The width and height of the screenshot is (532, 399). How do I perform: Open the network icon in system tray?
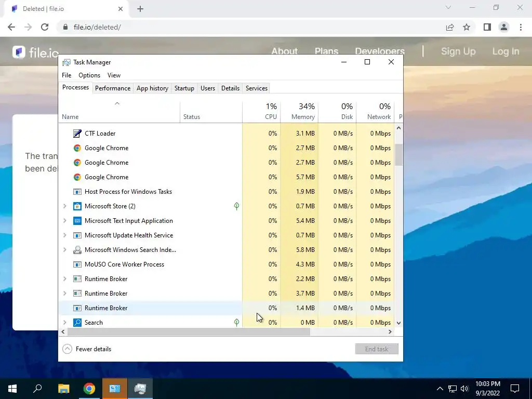pyautogui.click(x=453, y=389)
